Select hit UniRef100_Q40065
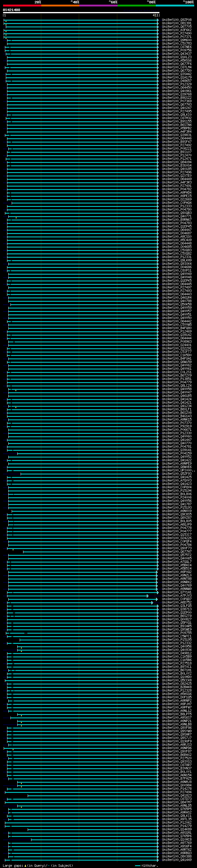 click(x=176, y=558)
